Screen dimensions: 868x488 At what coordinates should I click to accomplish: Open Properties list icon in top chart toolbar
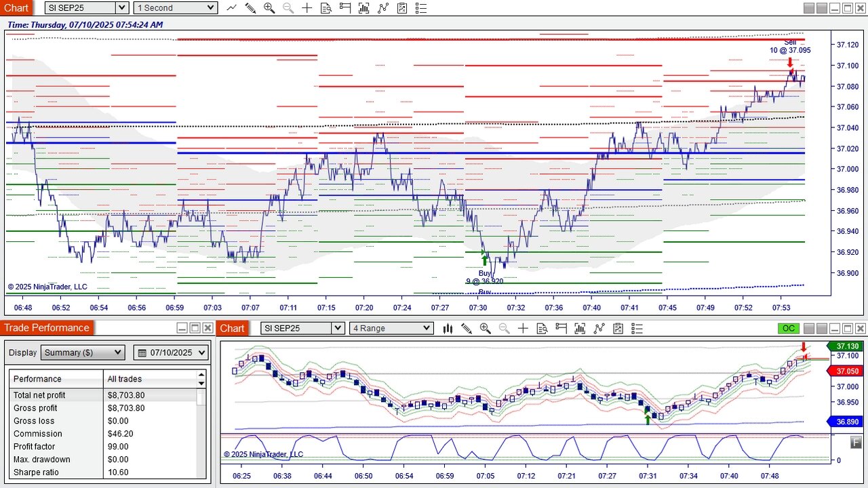click(x=421, y=8)
